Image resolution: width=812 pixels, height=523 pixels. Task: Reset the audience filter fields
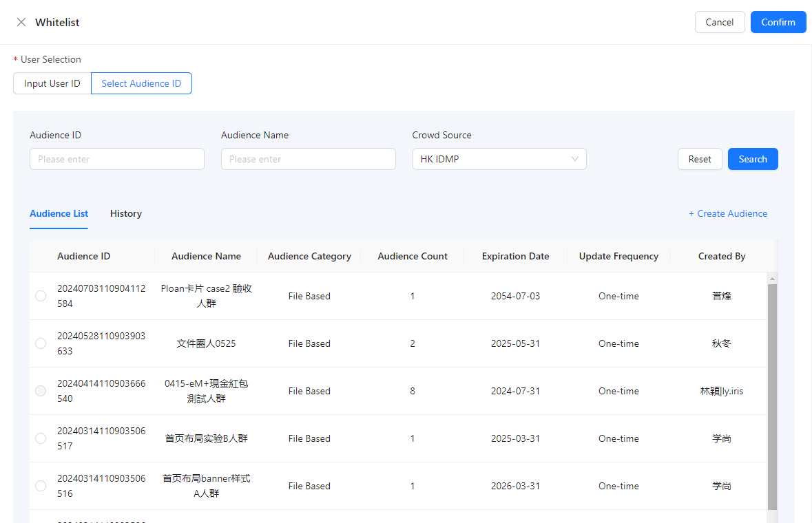pos(699,159)
